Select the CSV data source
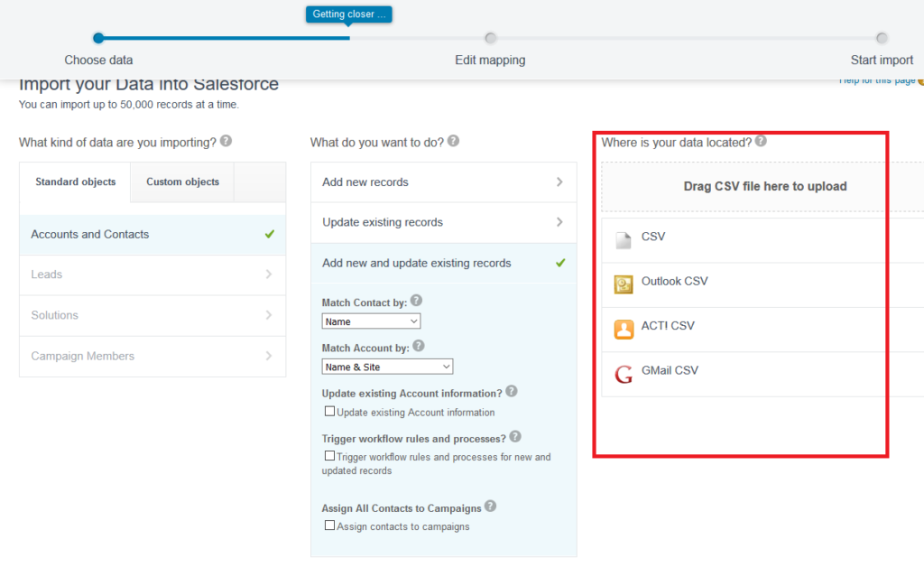The image size is (924, 586). point(762,240)
